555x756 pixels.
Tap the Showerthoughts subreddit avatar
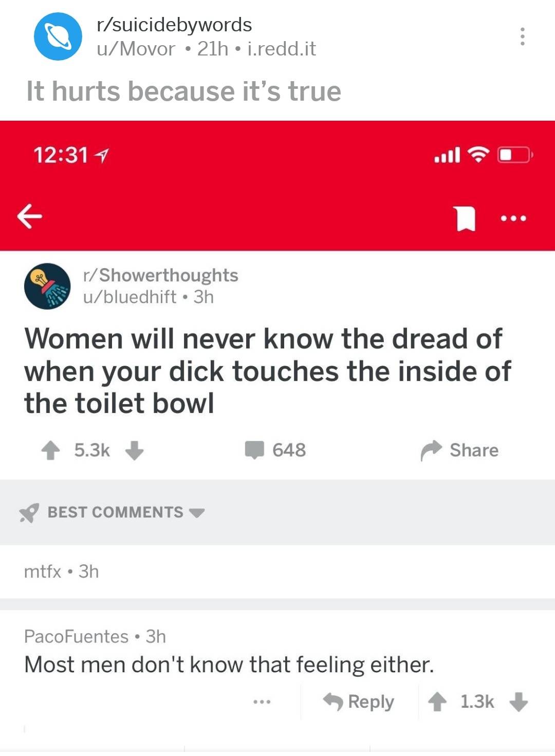(x=47, y=286)
